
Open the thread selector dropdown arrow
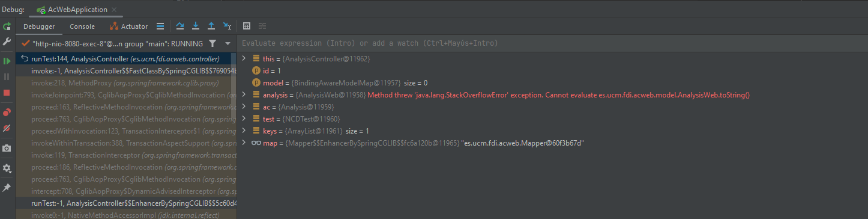pos(228,43)
